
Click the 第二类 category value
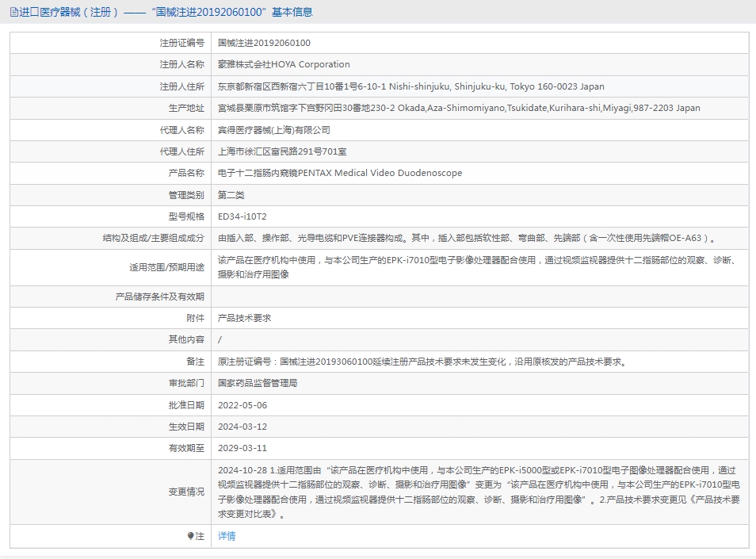click(x=231, y=195)
